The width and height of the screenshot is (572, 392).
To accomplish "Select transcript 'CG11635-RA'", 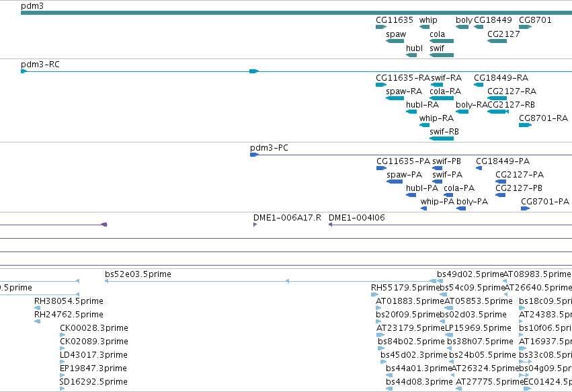I will 403,78.
